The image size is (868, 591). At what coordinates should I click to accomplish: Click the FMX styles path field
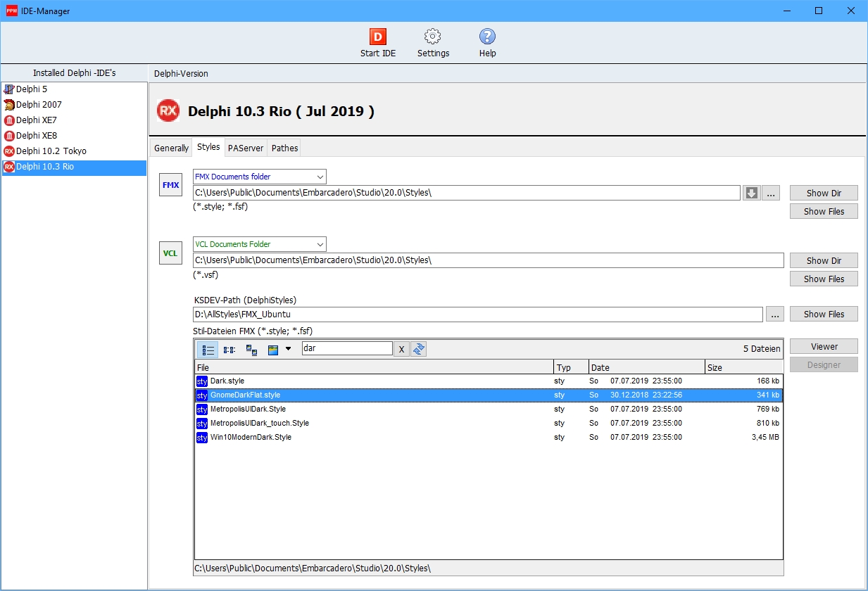(467, 193)
